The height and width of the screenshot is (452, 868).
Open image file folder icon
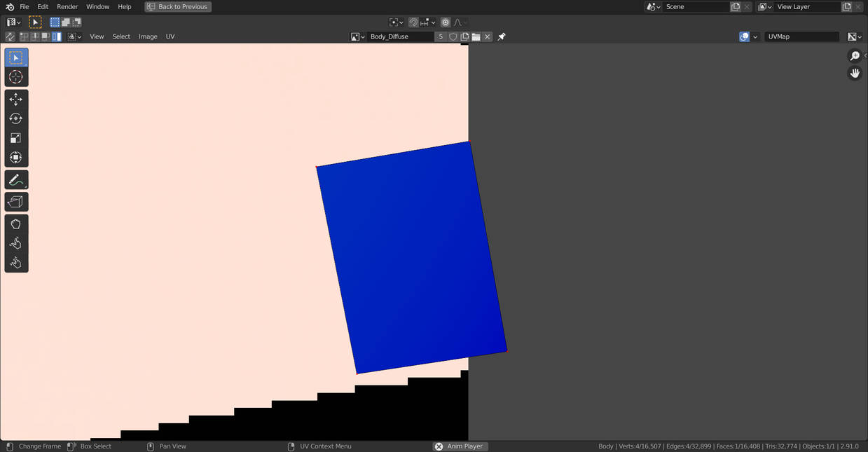[476, 36]
